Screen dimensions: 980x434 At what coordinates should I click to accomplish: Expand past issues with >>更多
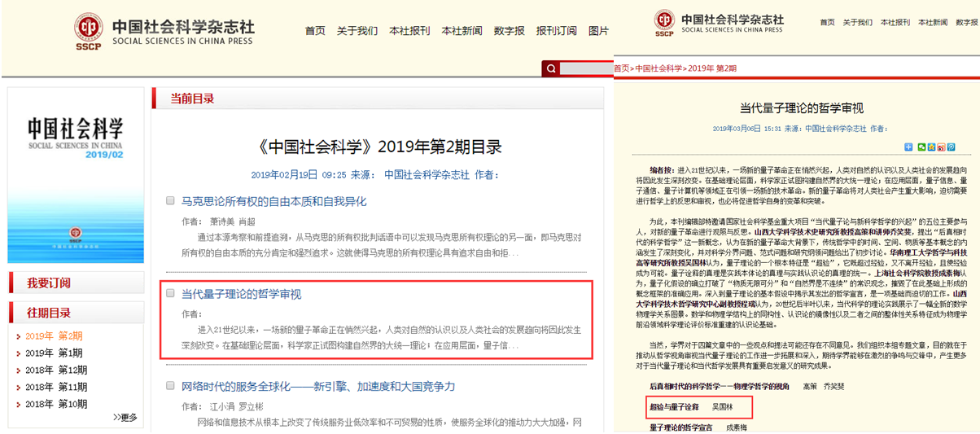[x=125, y=418]
